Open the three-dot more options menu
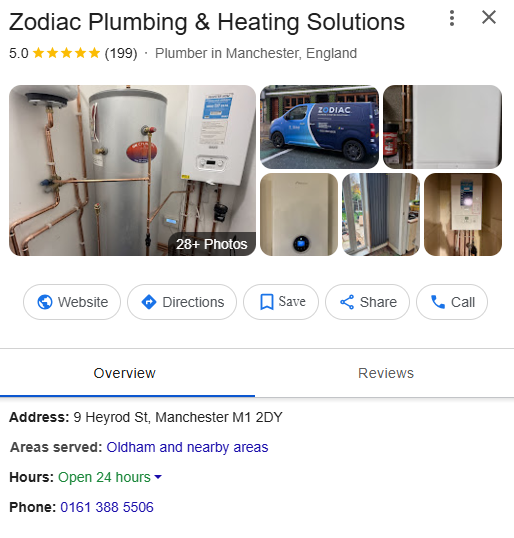The width and height of the screenshot is (514, 538). coord(452,18)
